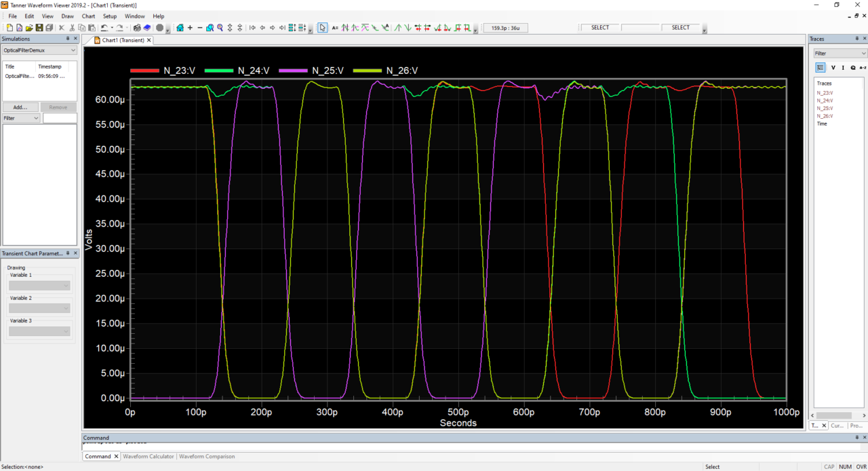The width and height of the screenshot is (868, 471).
Task: Select the N_25:V trace in Traces list
Action: click(825, 108)
